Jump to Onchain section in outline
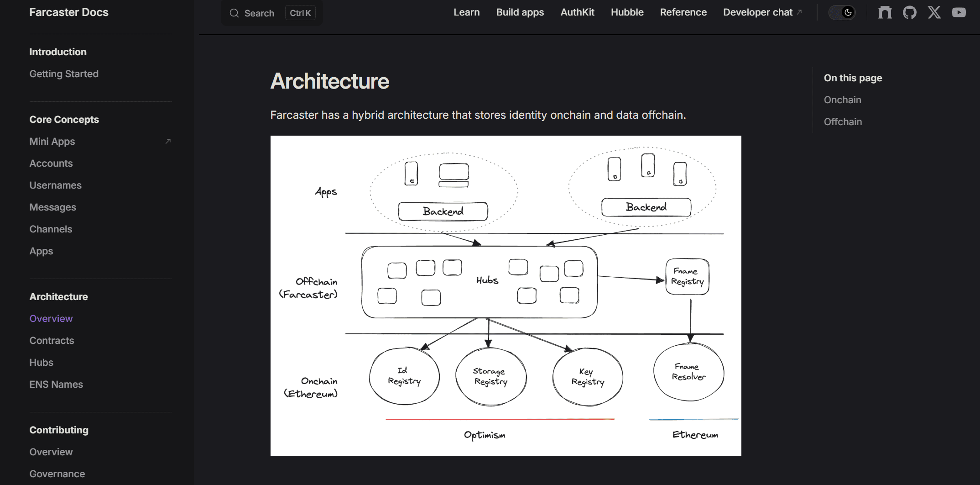This screenshot has height=485, width=980. [842, 100]
